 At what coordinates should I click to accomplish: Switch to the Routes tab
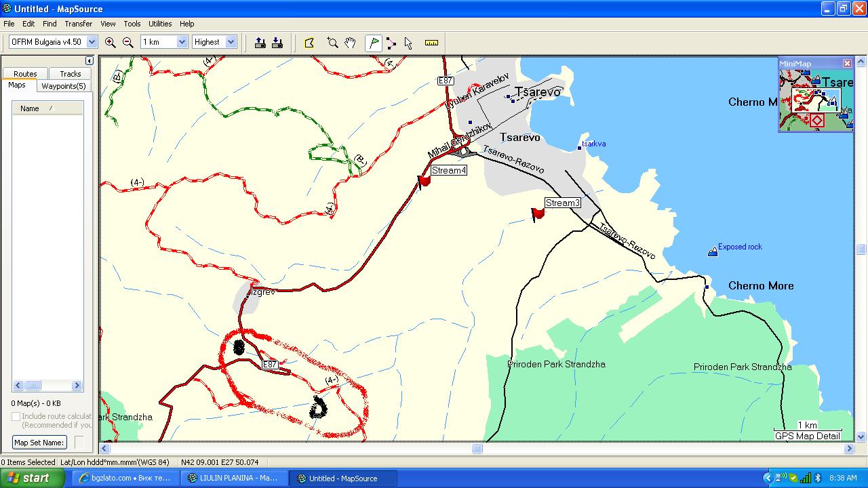coord(25,74)
